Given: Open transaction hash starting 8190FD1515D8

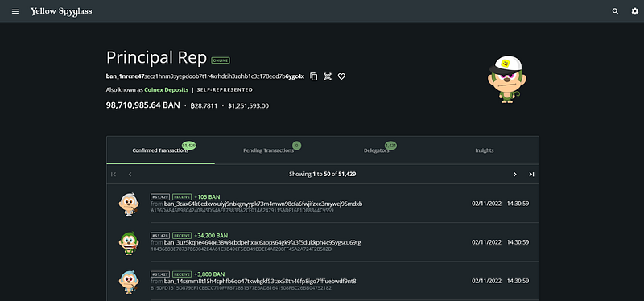Looking at the screenshot, I should click(241, 288).
